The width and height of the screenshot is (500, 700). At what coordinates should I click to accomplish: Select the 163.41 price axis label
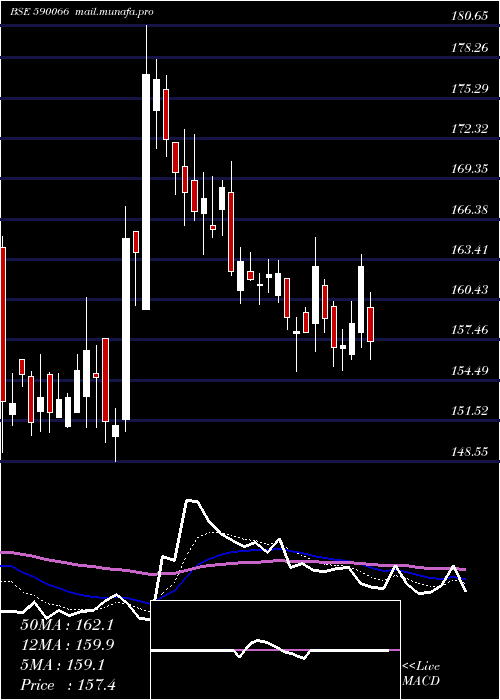(469, 249)
